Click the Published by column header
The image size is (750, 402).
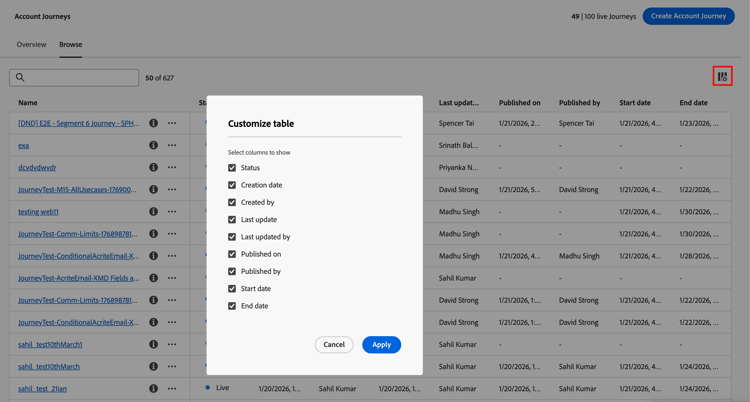[579, 102]
